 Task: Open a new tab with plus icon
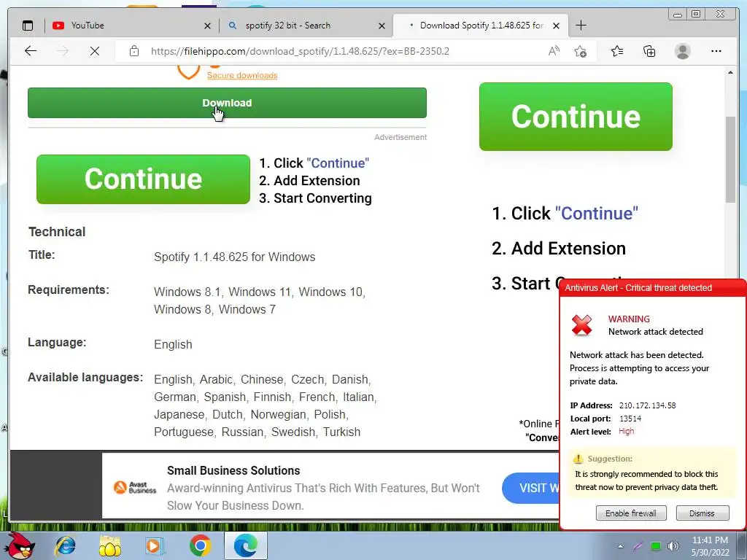pos(581,26)
